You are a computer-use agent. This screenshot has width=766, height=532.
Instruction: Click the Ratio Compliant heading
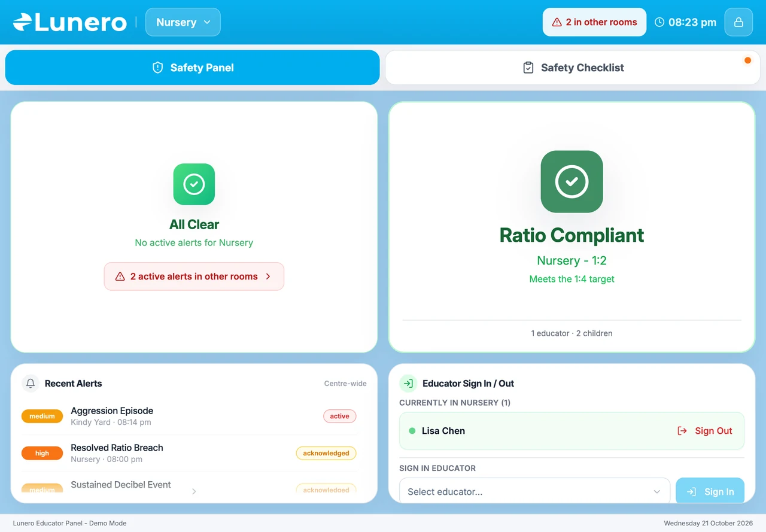tap(572, 235)
